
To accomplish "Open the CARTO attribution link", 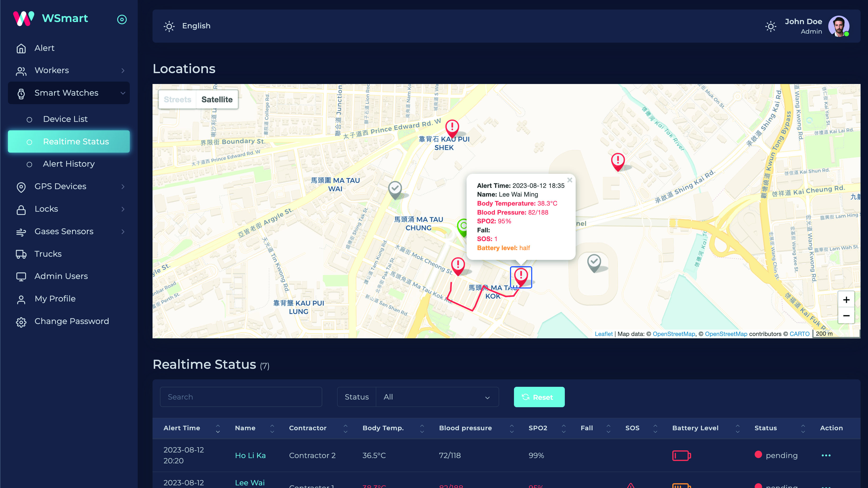I will tap(799, 334).
